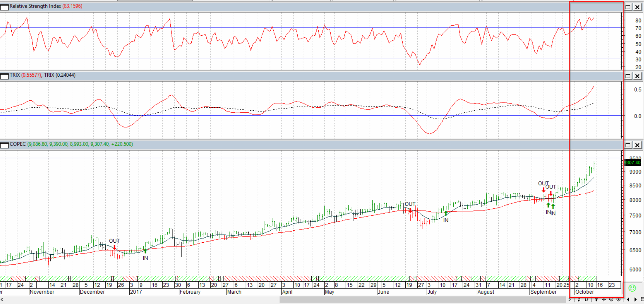Open the COPEC price pane menu box
This screenshot has width=644, height=304.
(4, 145)
